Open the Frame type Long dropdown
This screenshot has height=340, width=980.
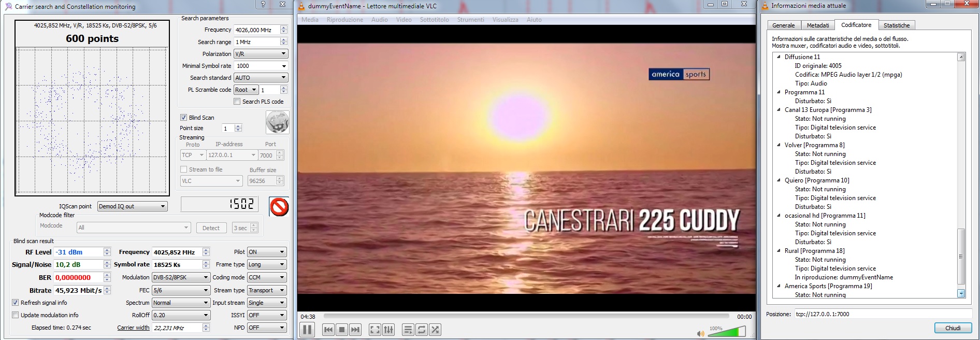point(267,264)
